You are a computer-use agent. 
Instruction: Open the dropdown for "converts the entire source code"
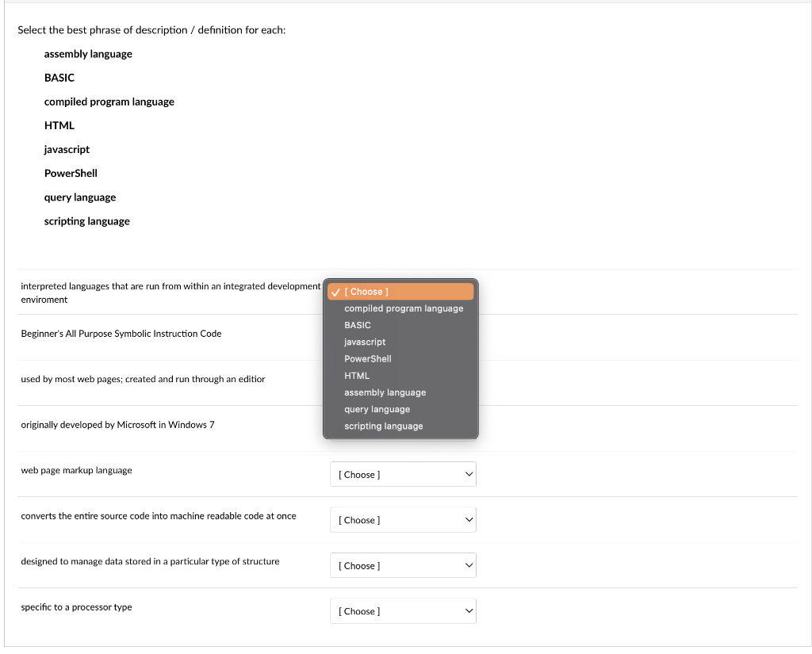click(x=403, y=519)
